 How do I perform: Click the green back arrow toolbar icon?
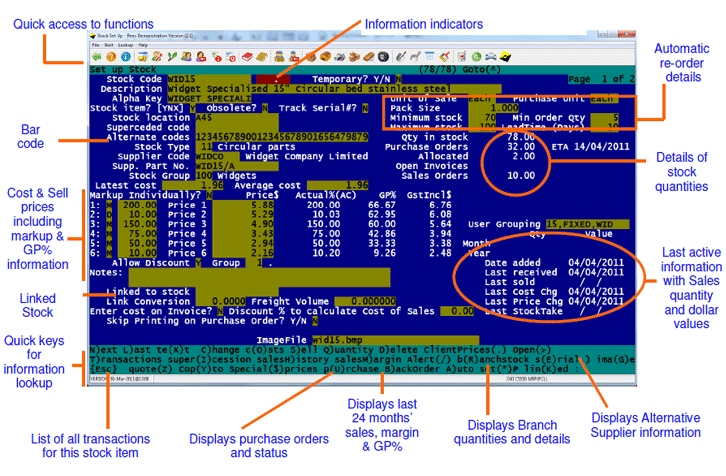click(97, 58)
